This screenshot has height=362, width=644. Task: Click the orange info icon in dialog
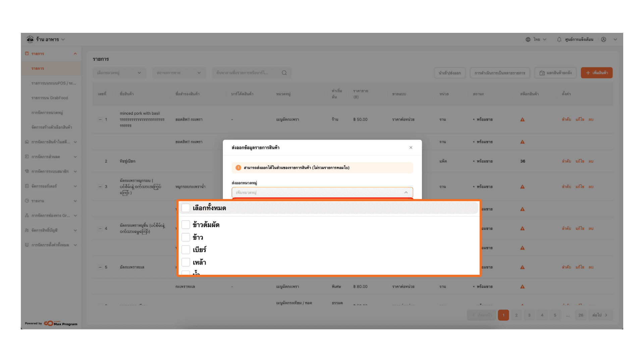pos(238,168)
